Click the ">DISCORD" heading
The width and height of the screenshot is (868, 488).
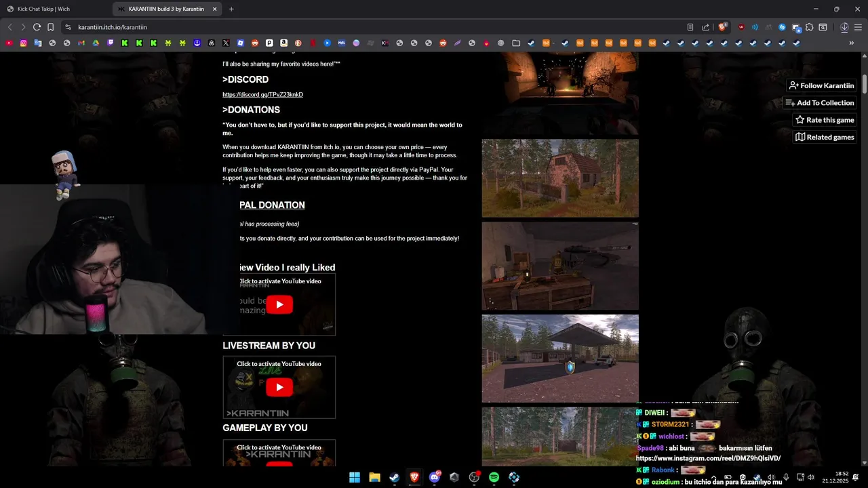[245, 79]
